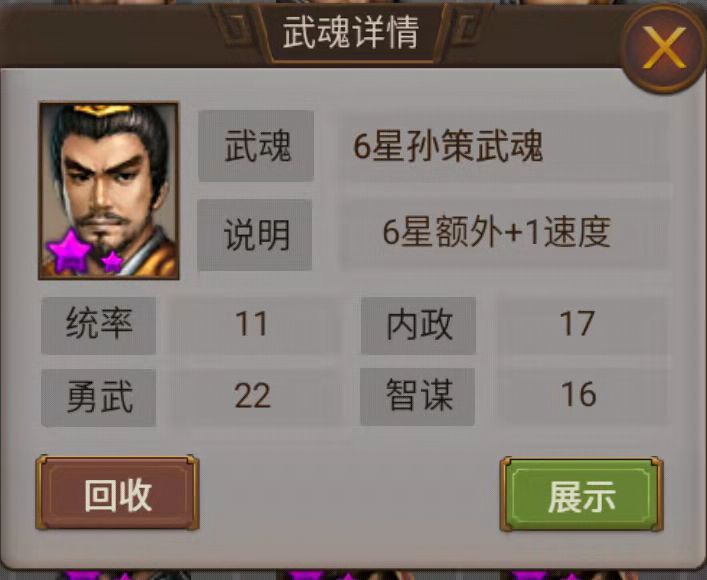Screen dimensions: 707x580
Task: Tap the 统率 value 11
Action: click(252, 324)
